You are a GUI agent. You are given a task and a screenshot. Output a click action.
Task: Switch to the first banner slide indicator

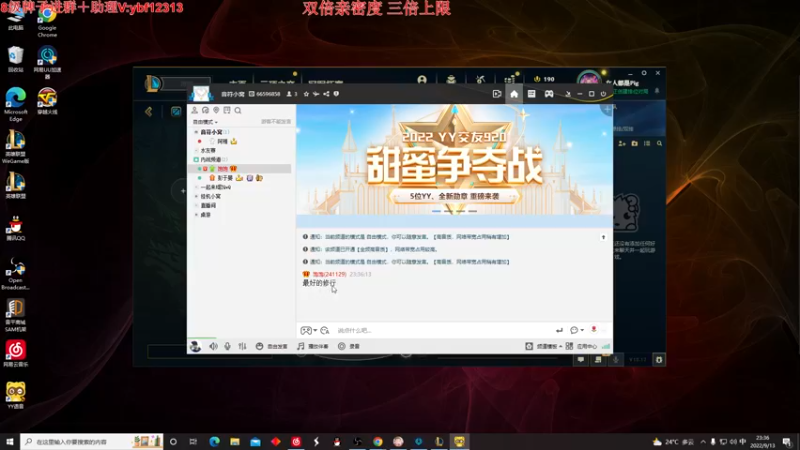click(x=436, y=211)
